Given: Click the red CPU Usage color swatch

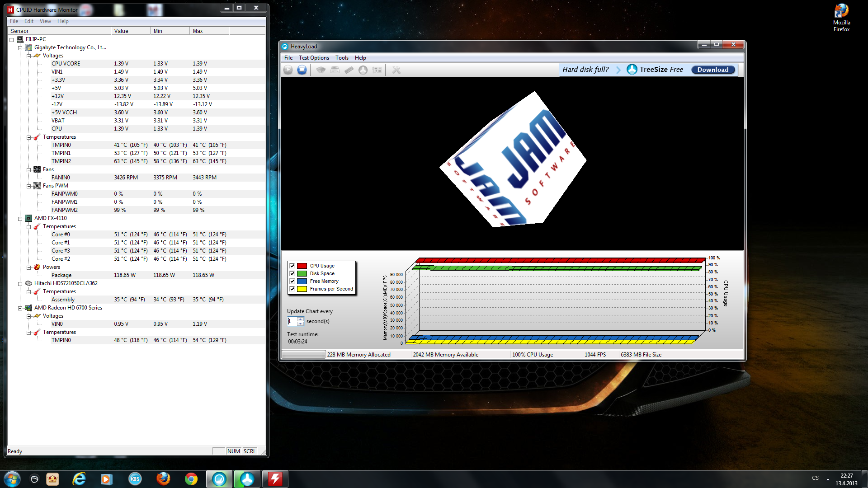Looking at the screenshot, I should point(302,266).
